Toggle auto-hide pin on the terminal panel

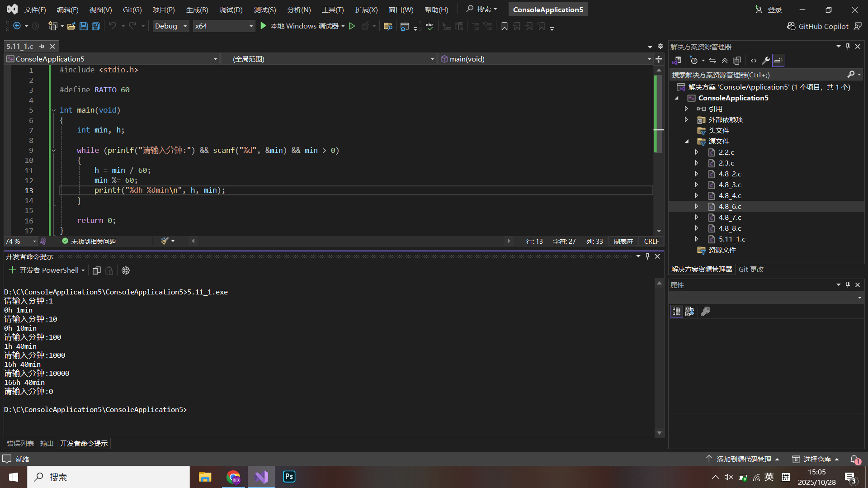(647, 256)
